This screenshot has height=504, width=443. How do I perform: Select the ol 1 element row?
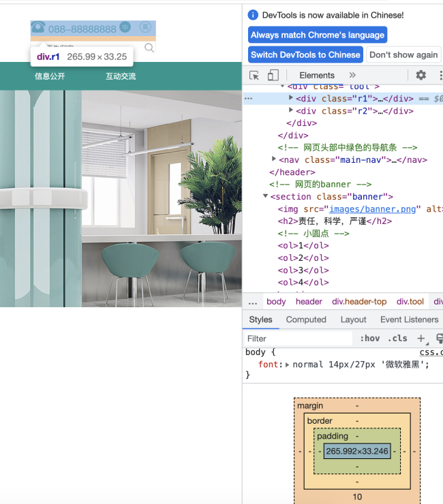(x=303, y=246)
